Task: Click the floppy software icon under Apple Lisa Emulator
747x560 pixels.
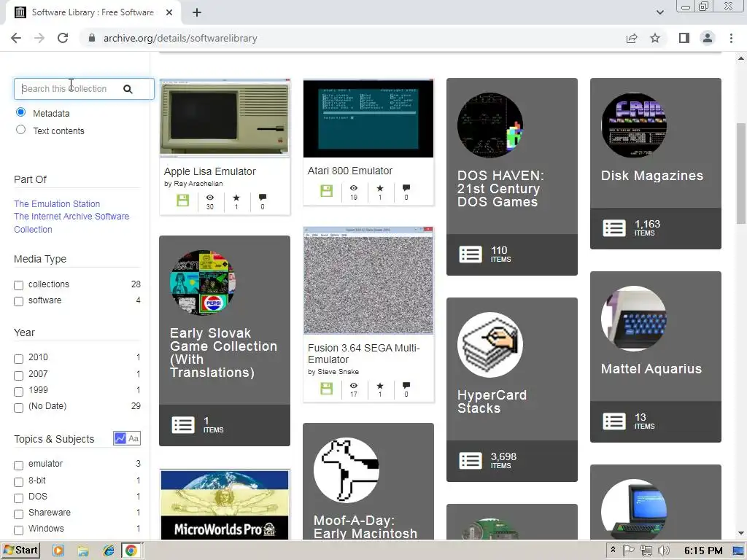Action: pos(183,200)
